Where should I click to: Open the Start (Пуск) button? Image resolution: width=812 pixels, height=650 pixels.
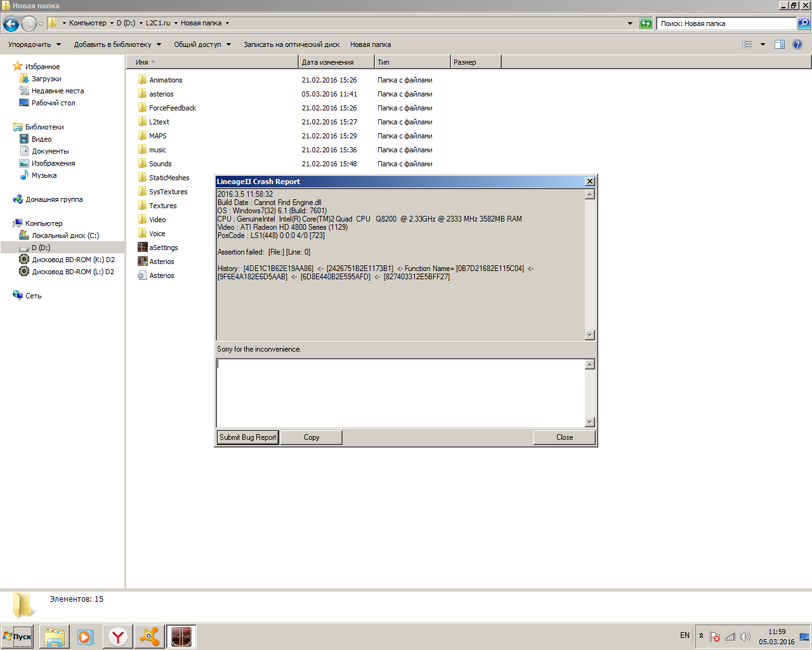pos(18,637)
